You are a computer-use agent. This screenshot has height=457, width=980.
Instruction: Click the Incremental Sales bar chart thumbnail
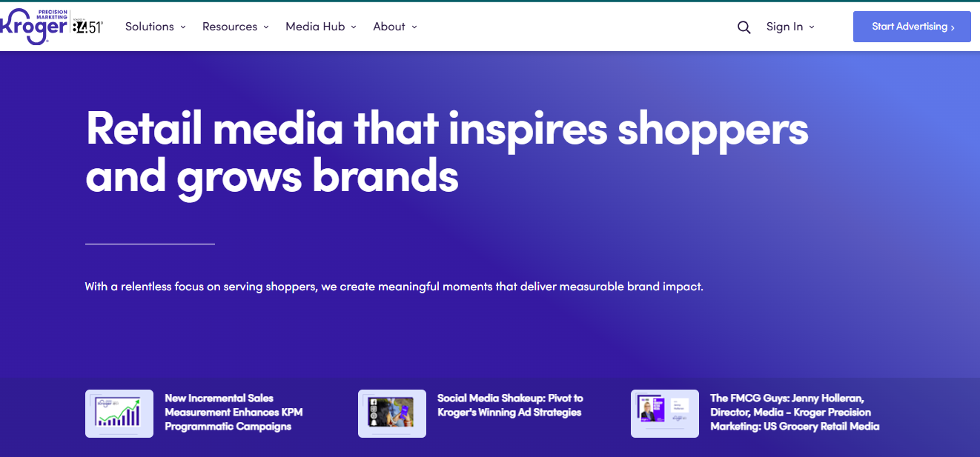tap(119, 413)
